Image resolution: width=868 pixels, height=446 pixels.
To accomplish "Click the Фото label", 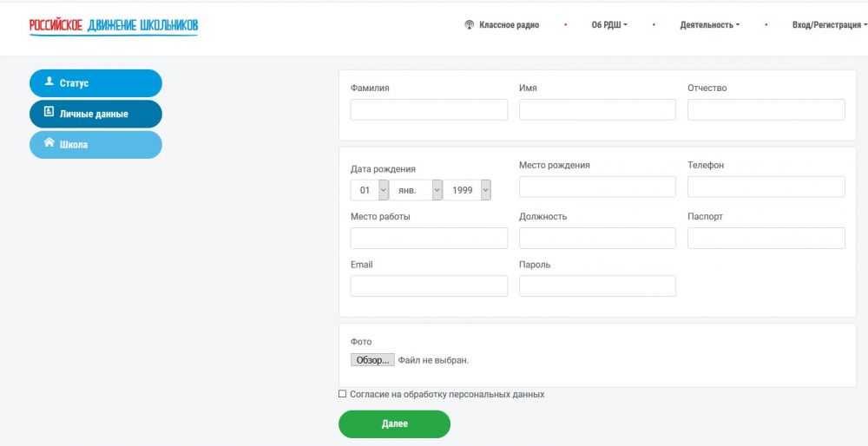I will tap(361, 342).
